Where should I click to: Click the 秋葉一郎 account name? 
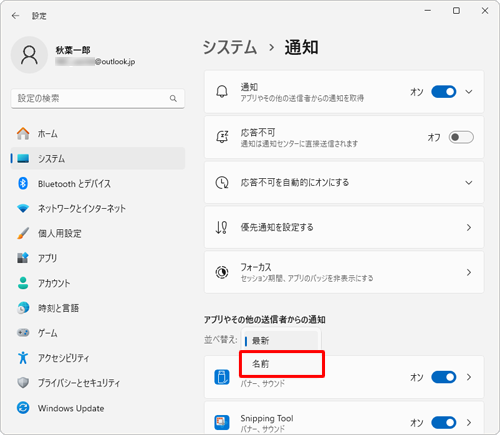pos(73,50)
